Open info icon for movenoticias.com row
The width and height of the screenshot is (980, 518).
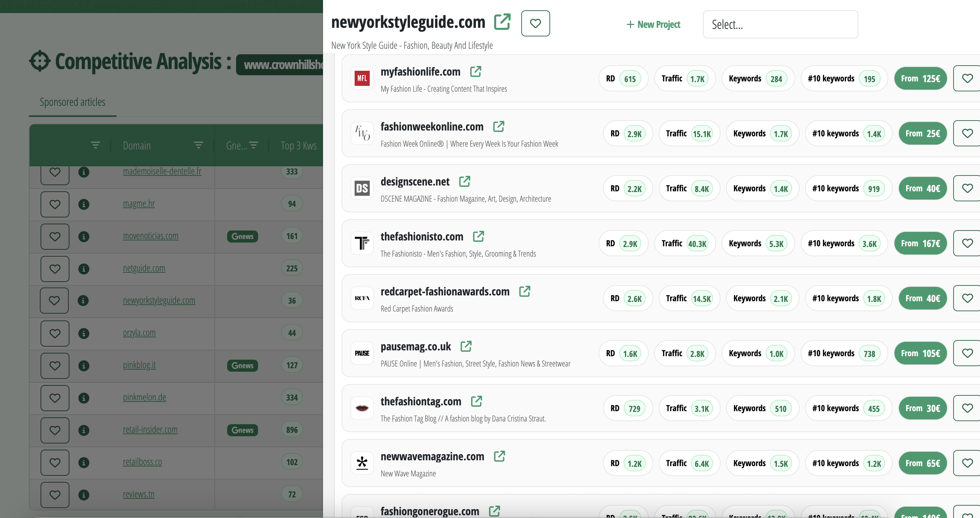(84, 237)
